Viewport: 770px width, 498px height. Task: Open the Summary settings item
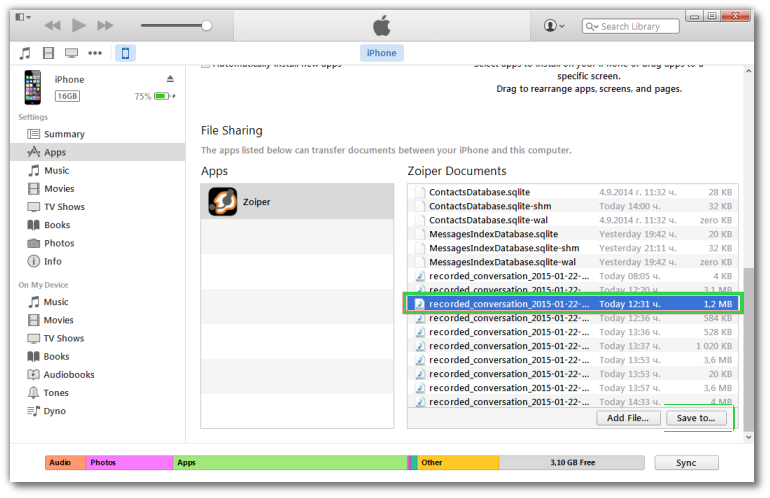coord(64,134)
